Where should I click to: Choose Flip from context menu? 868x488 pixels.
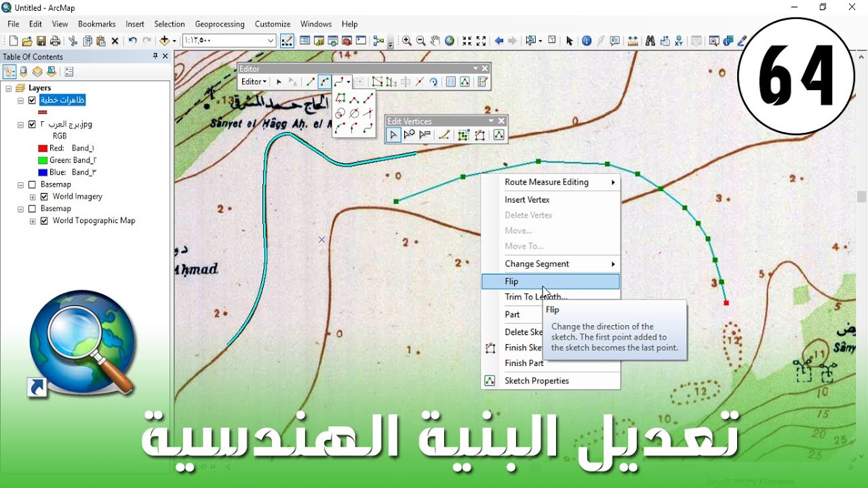[551, 281]
